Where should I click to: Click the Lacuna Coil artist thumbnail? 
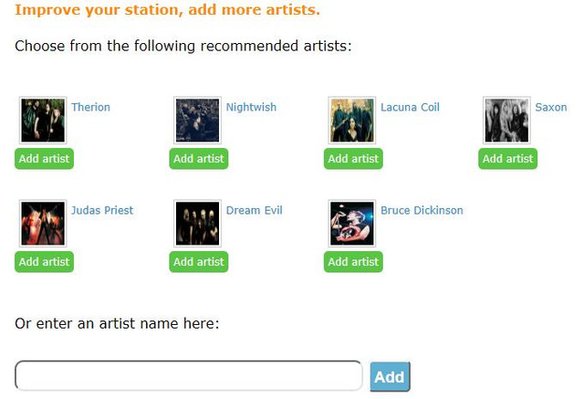pos(352,120)
